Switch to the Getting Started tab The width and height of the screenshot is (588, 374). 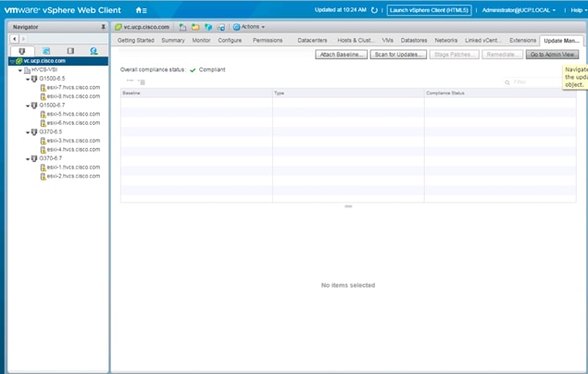136,40
